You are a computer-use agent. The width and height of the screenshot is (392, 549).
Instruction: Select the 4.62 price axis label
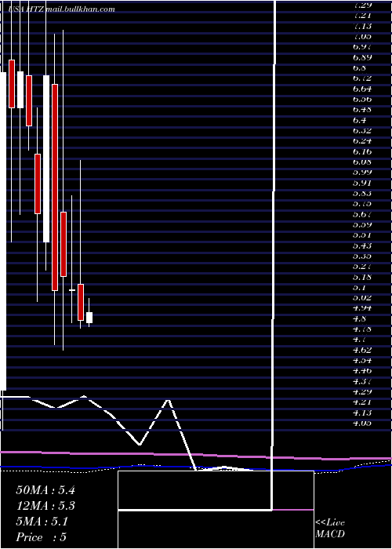pos(362,350)
